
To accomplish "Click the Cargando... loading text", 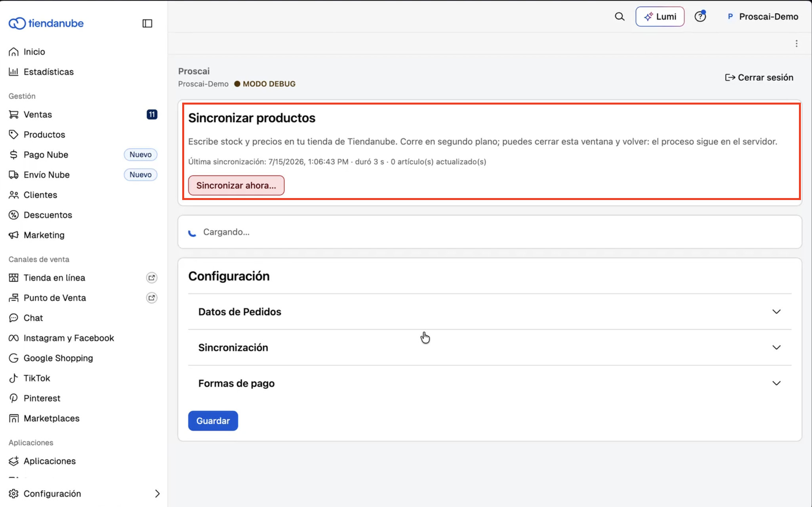I will click(x=227, y=232).
